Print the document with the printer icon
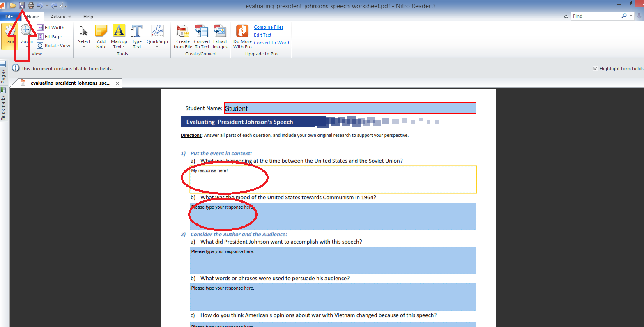Screen dimensions: 644x327 point(31,6)
